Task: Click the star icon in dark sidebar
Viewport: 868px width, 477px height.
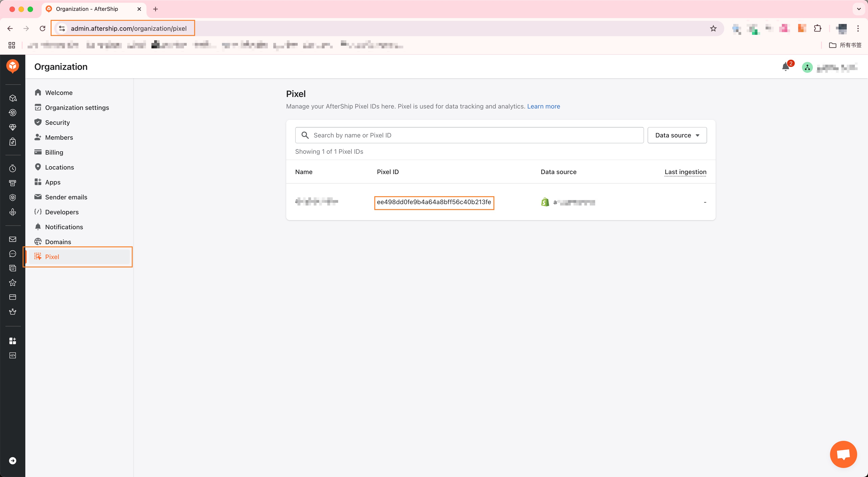Action: coord(12,283)
